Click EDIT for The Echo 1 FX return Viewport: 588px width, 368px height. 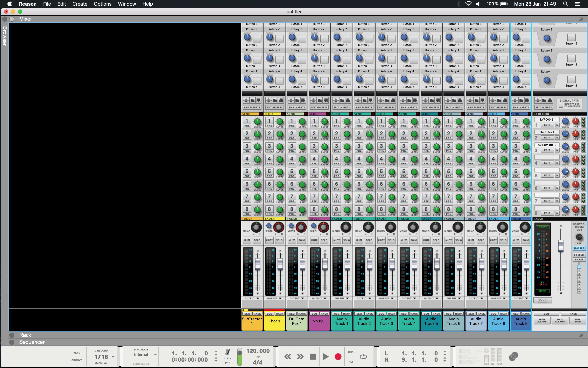547,138
